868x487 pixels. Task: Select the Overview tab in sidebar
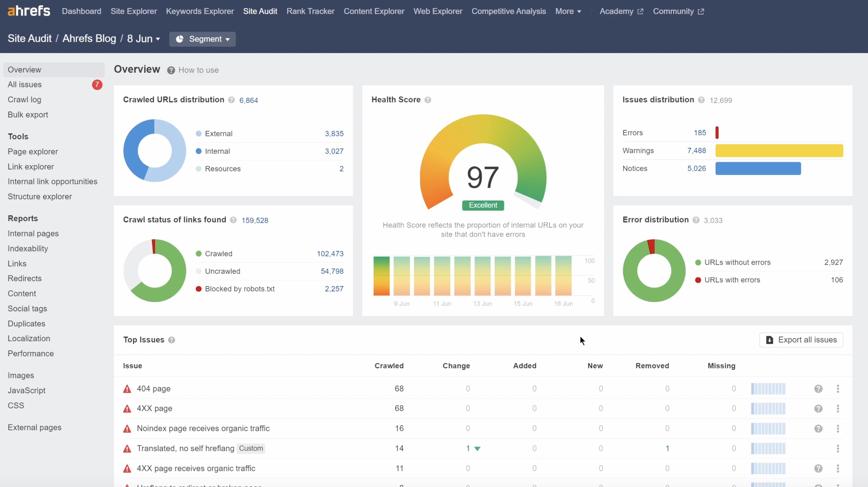25,69
